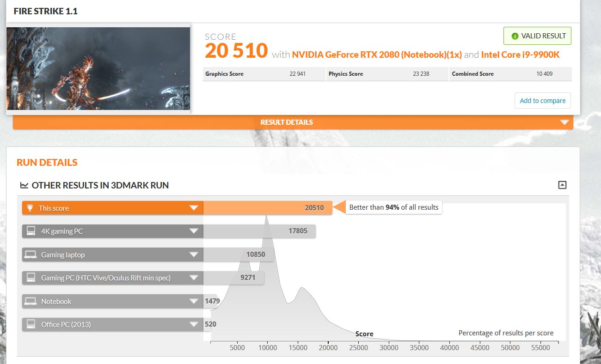Click the desktop icon beside 4K gaming PC
The height and width of the screenshot is (364, 601).
coord(31,231)
